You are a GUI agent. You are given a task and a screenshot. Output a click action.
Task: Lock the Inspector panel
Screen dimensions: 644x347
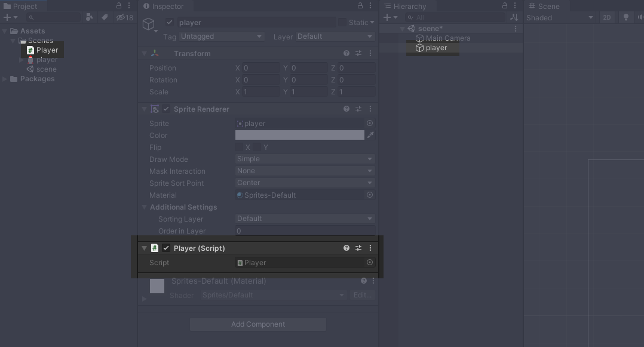[360, 6]
